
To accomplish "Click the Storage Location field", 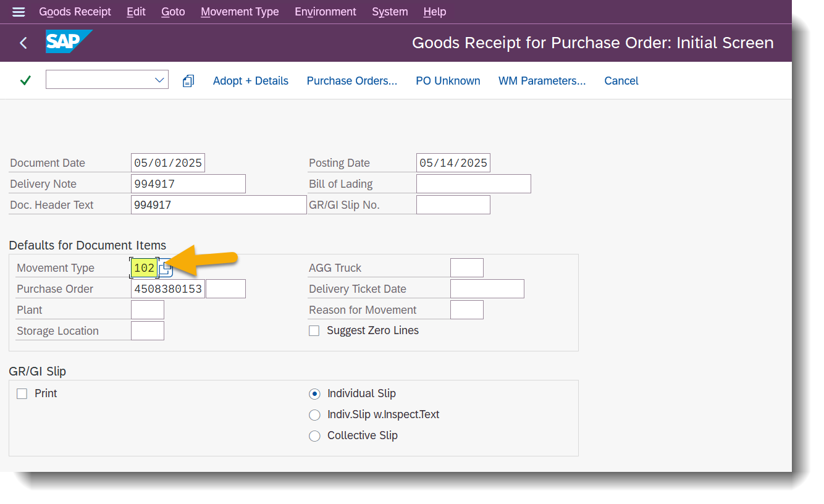I will [148, 330].
